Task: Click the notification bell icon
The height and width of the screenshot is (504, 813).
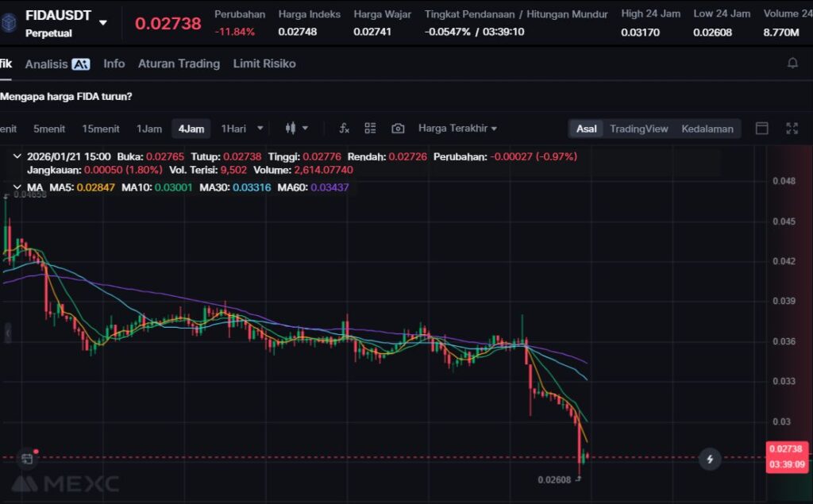Action: tap(792, 63)
